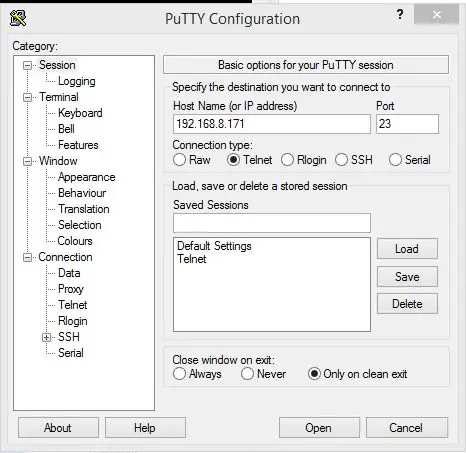Click the Port input field
The width and height of the screenshot is (466, 453).
tap(407, 124)
